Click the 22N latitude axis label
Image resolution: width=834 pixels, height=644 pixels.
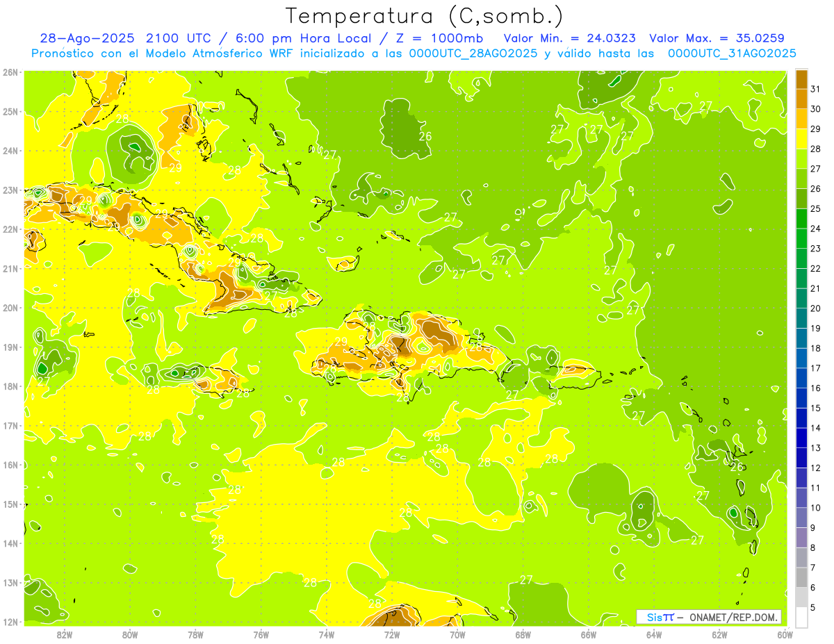point(10,229)
